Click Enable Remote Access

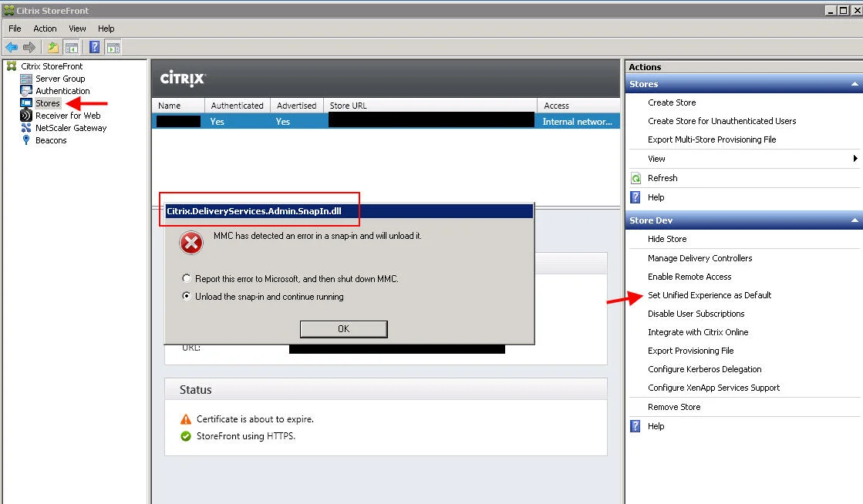click(x=689, y=277)
